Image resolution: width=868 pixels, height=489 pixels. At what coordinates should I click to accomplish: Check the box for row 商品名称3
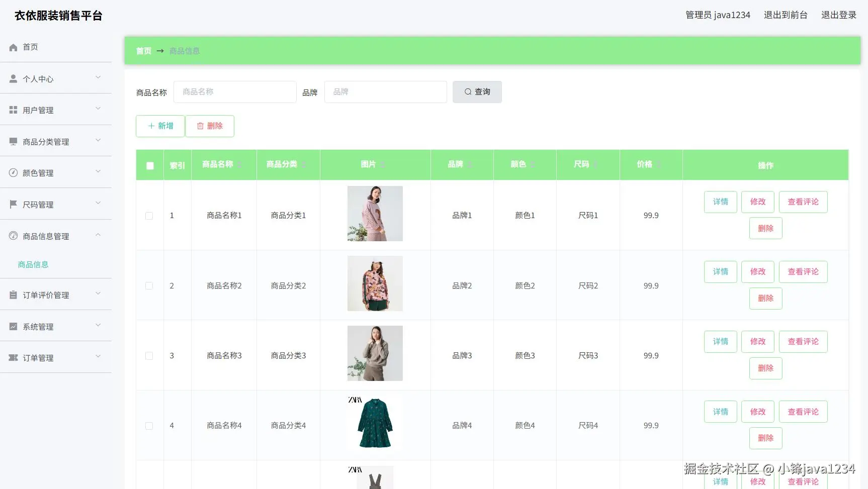click(x=149, y=356)
